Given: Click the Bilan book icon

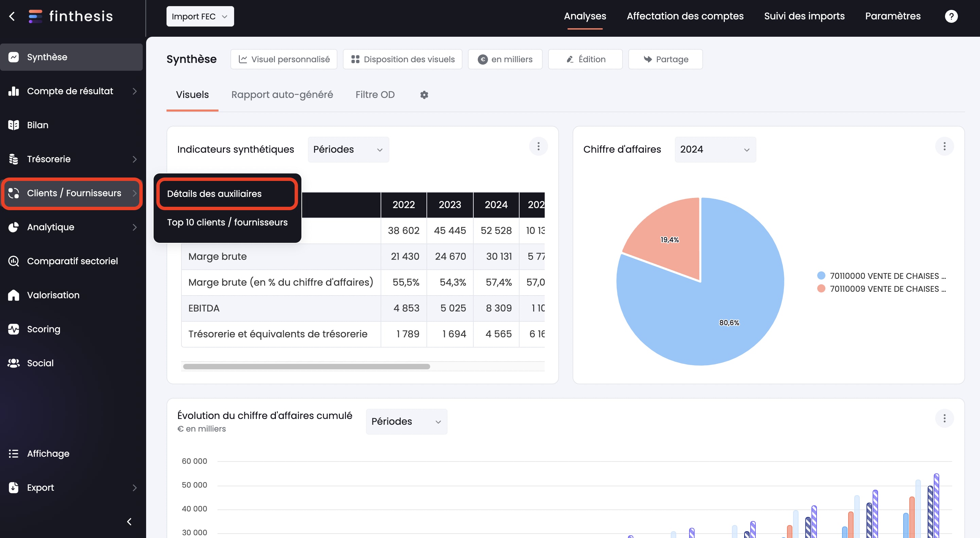Looking at the screenshot, I should point(14,125).
